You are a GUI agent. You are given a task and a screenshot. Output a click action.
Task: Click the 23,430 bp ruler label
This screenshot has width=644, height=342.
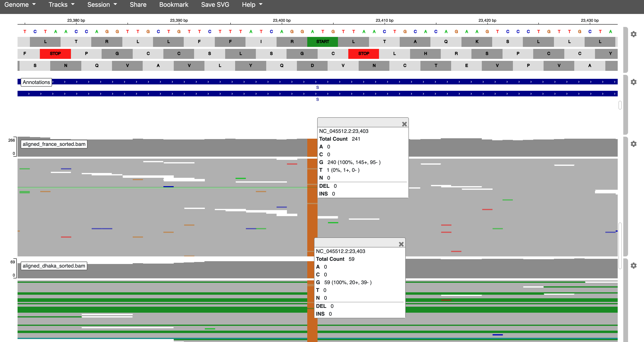click(x=590, y=21)
